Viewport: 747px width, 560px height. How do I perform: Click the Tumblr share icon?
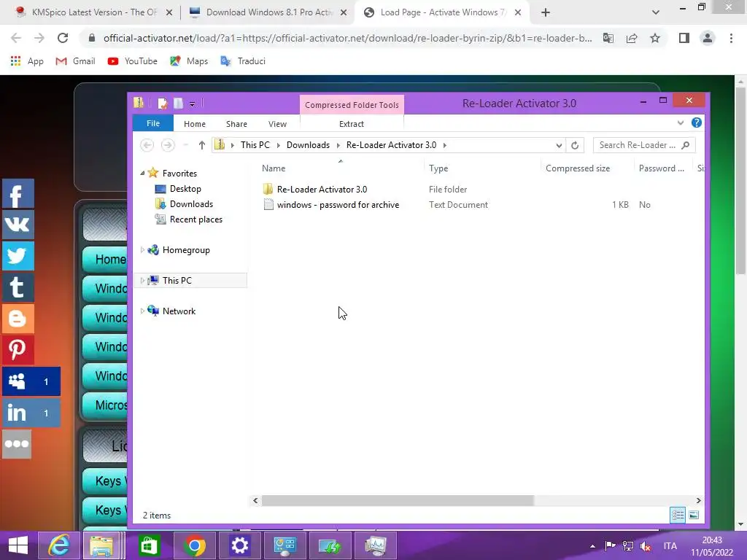(x=18, y=287)
